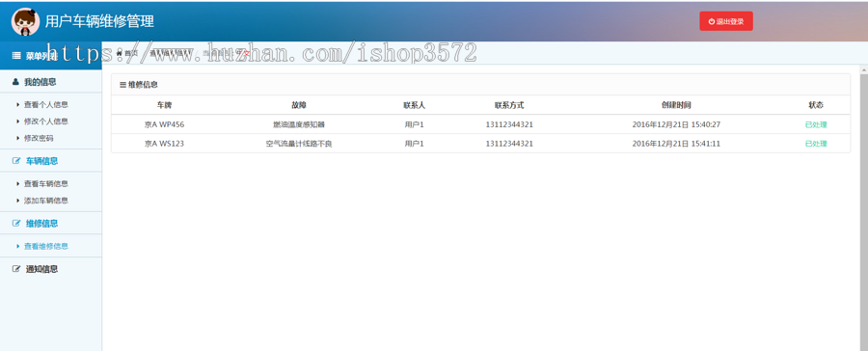
Task: Click the 状态 column header
Action: (815, 105)
